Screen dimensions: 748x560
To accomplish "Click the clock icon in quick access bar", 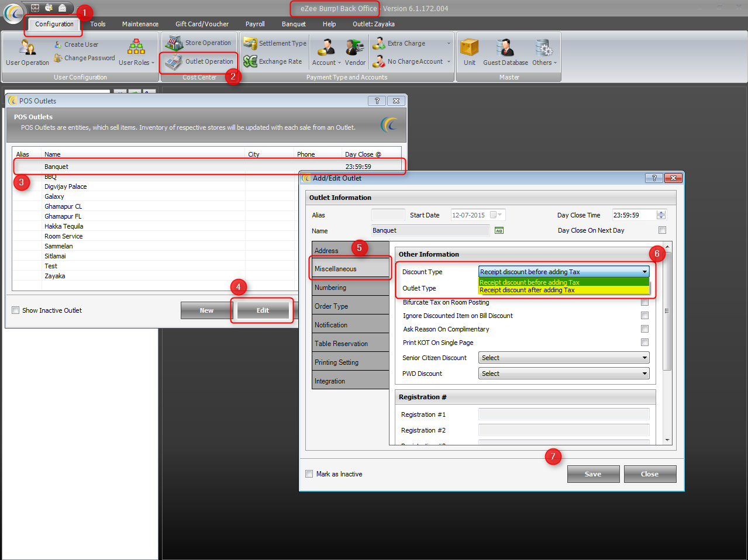I will (x=49, y=8).
